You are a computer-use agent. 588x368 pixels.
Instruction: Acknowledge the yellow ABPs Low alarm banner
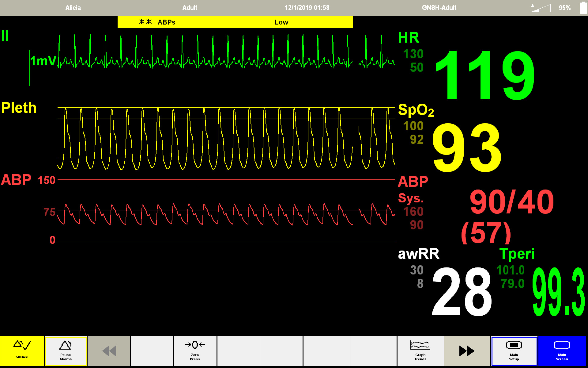(x=235, y=22)
